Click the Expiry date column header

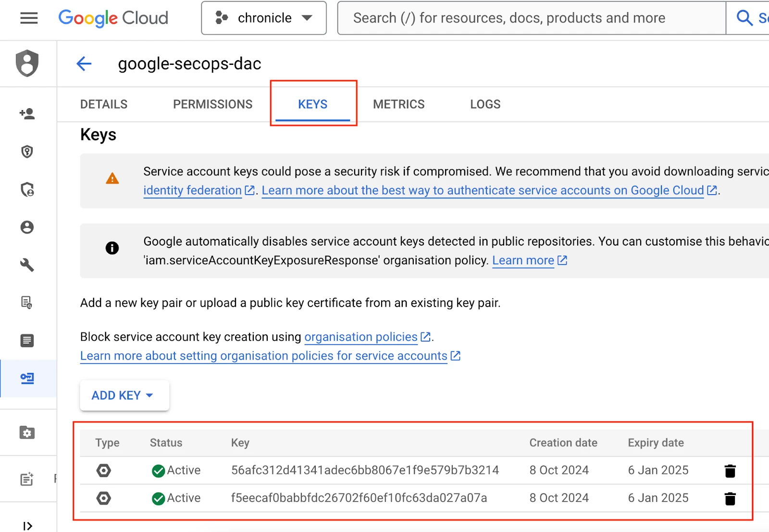pyautogui.click(x=656, y=443)
